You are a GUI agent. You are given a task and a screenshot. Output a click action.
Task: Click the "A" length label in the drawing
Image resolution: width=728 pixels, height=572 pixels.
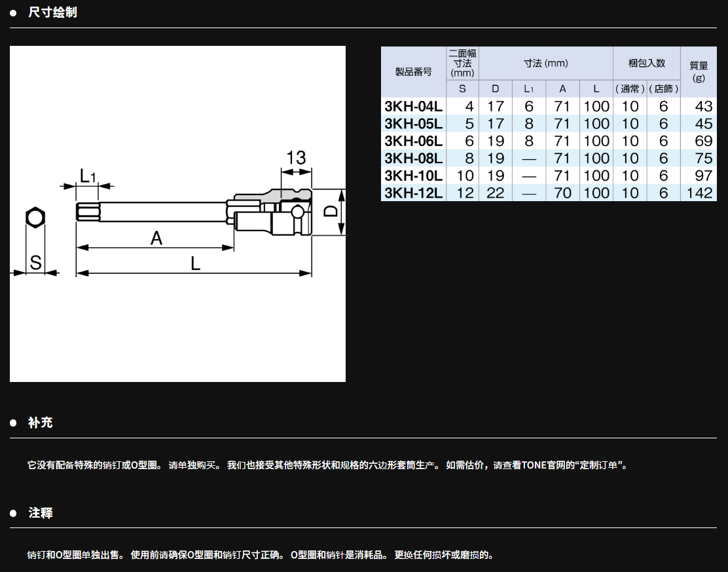(156, 238)
